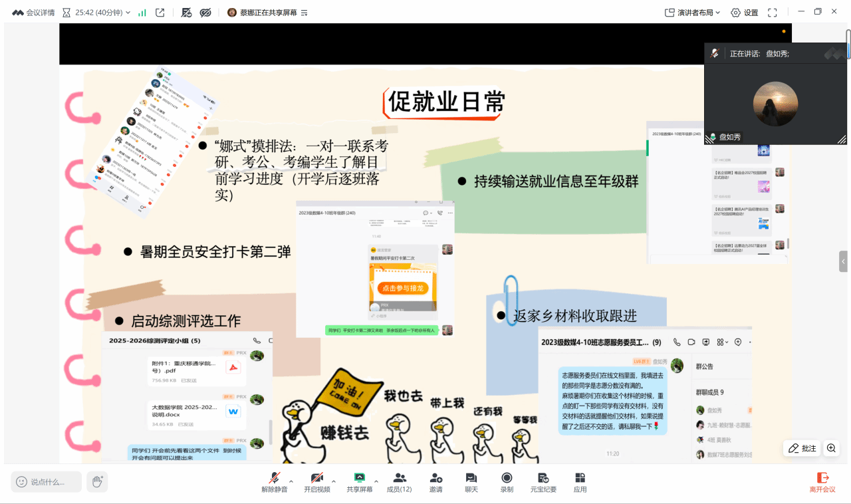This screenshot has height=504, width=851.
Task: Click the zoom-in magnifier icon
Action: pyautogui.click(x=831, y=448)
